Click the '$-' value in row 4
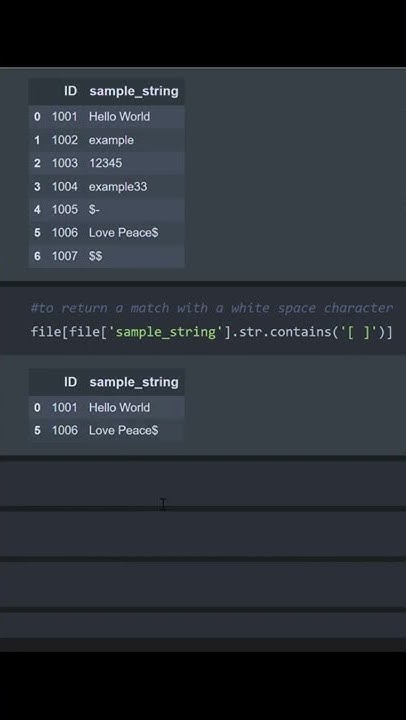The height and width of the screenshot is (720, 406). 94,209
